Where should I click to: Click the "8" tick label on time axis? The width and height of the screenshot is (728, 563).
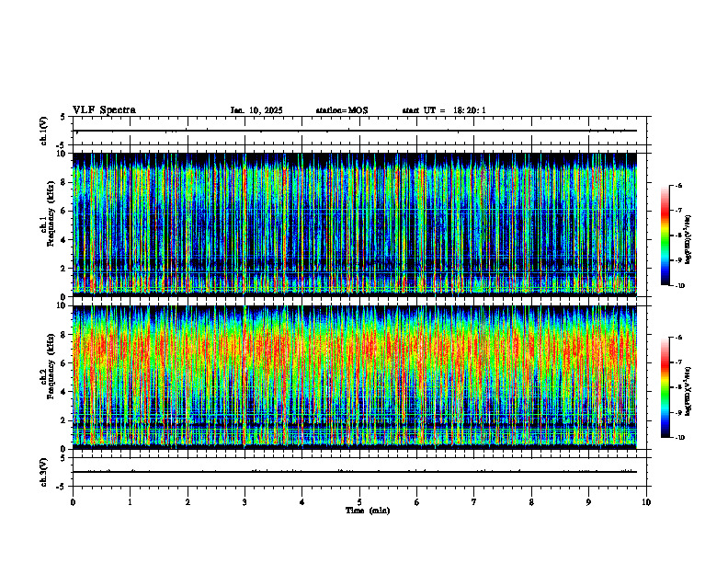click(x=531, y=502)
